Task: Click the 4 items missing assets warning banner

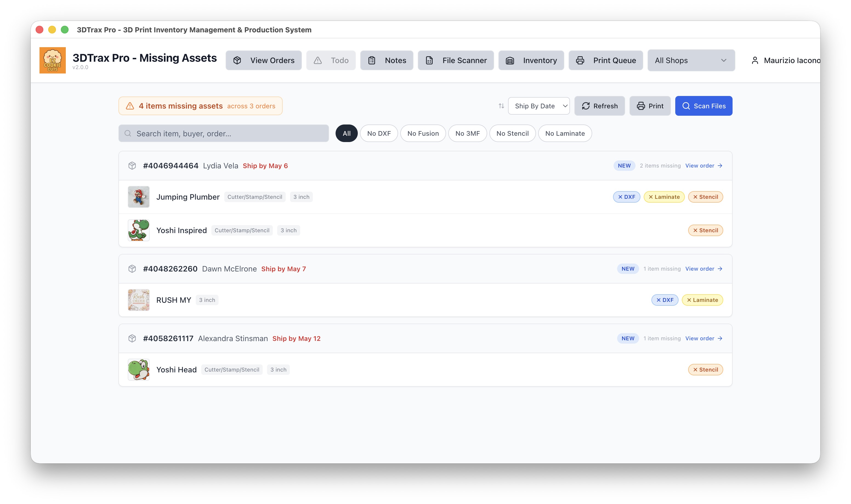Action: [x=200, y=106]
